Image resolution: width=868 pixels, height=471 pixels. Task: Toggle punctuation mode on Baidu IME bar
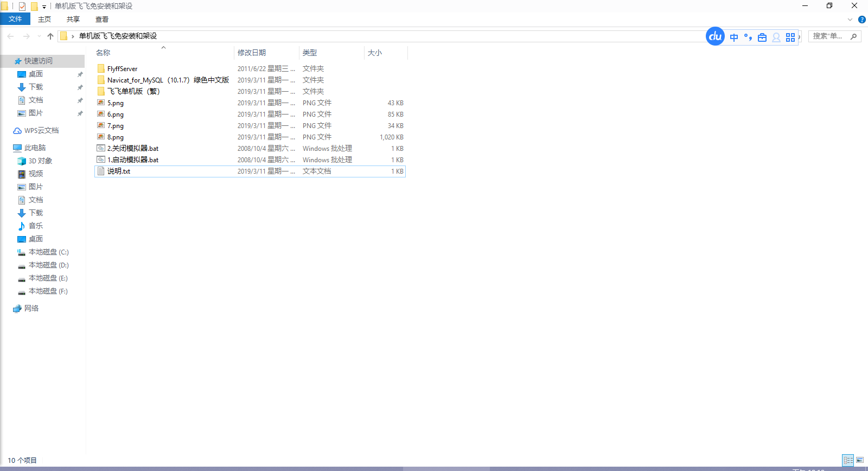pos(748,37)
